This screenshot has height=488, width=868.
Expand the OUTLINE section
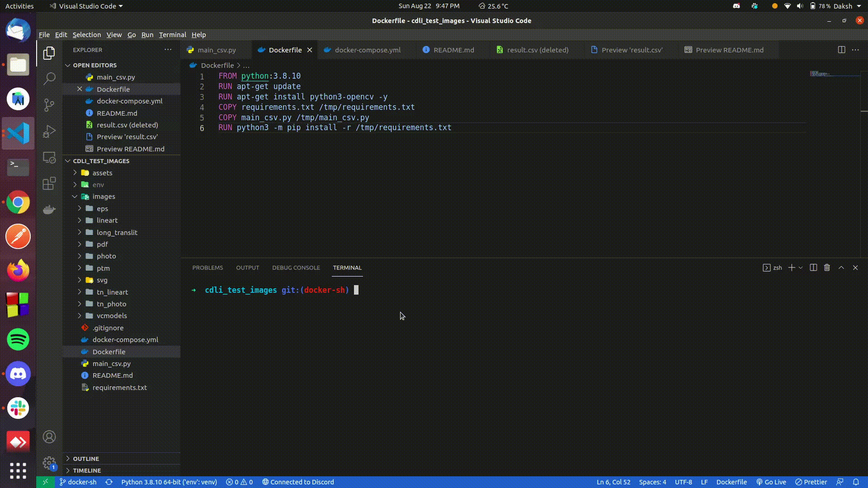[x=86, y=459]
